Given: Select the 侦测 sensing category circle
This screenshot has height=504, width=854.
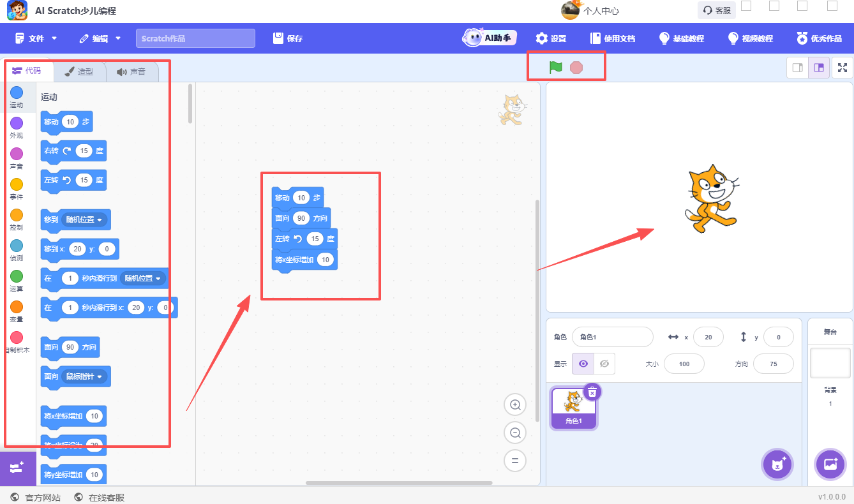Looking at the screenshot, I should coord(17,246).
